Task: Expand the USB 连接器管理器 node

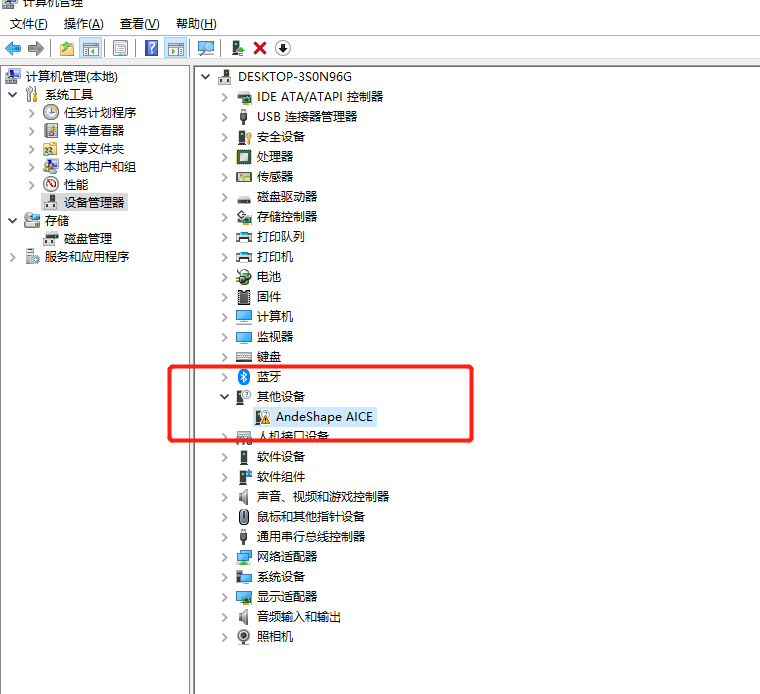Action: [x=224, y=117]
